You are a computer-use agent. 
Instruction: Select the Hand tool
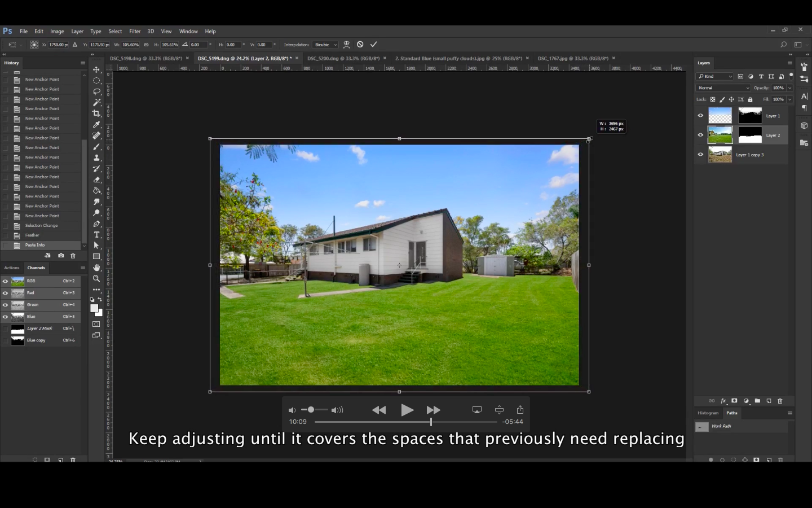click(x=96, y=268)
